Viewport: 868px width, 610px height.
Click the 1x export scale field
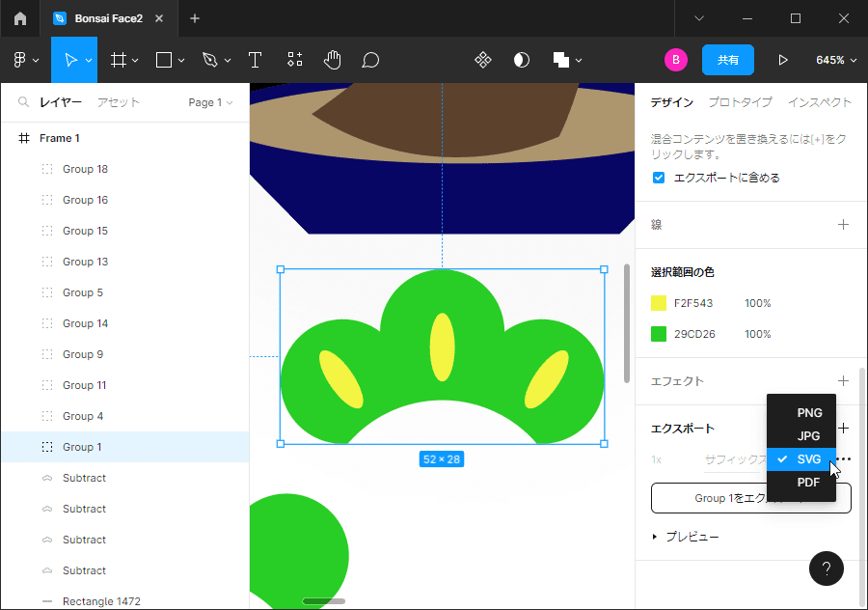pyautogui.click(x=657, y=459)
